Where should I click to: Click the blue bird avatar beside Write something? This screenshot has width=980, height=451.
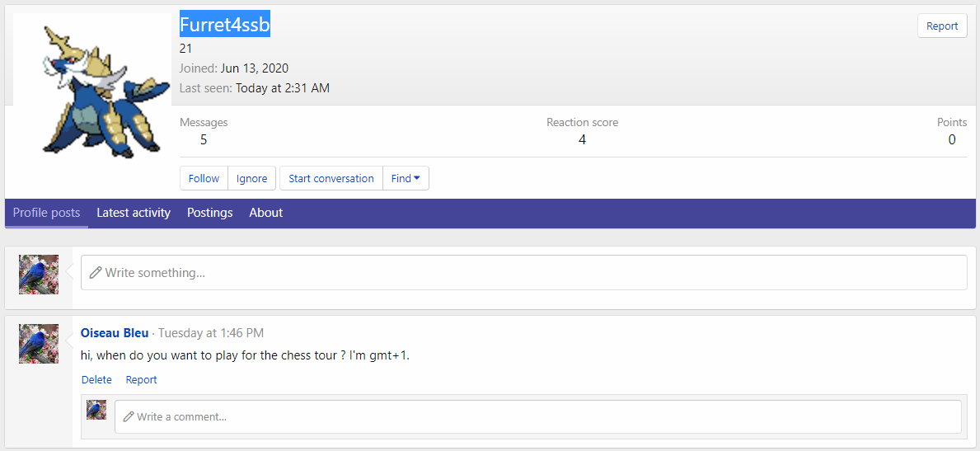tap(39, 275)
